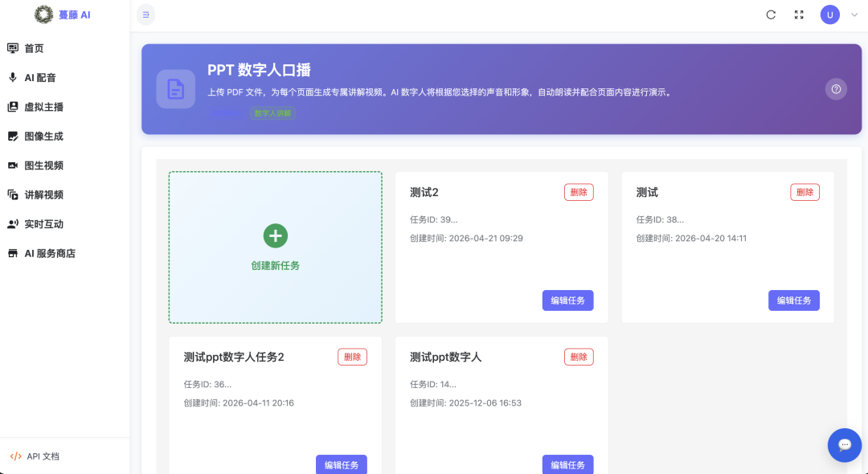This screenshot has width=868, height=474.
Task: Click the refresh icon in top bar
Action: pos(771,15)
